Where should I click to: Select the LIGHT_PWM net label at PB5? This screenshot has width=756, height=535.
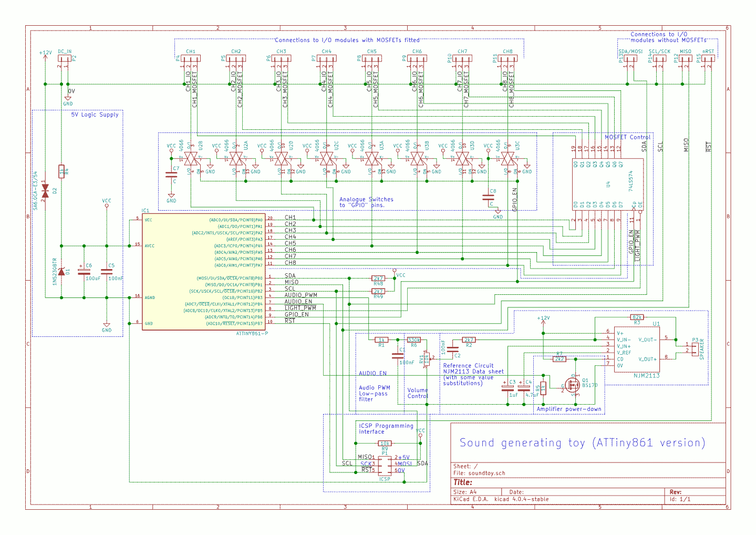pos(301,308)
